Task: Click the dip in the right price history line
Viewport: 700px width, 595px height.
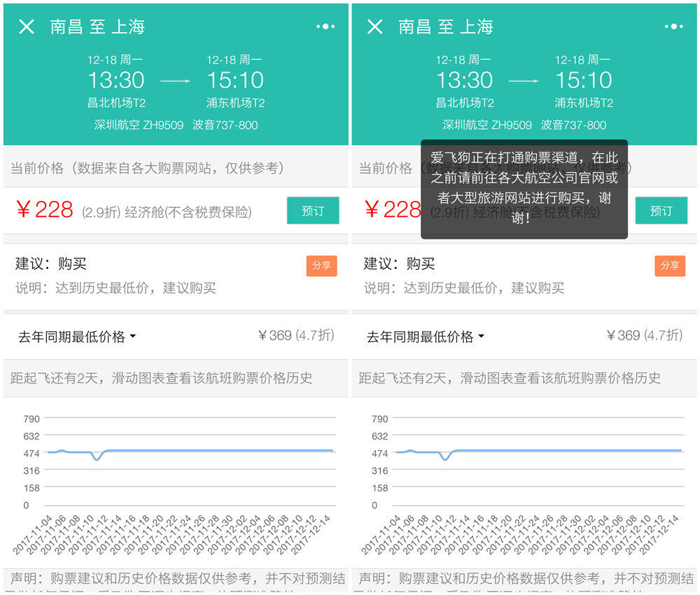Action: pyautogui.click(x=444, y=457)
